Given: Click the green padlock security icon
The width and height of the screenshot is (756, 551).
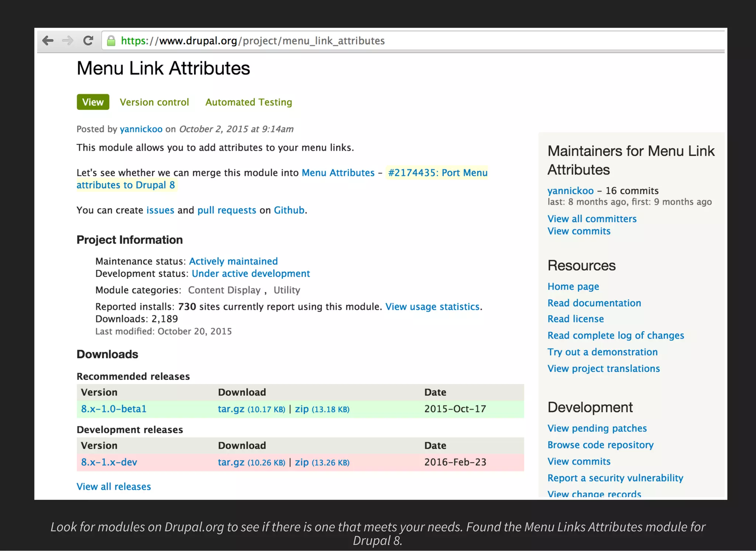Looking at the screenshot, I should point(111,41).
